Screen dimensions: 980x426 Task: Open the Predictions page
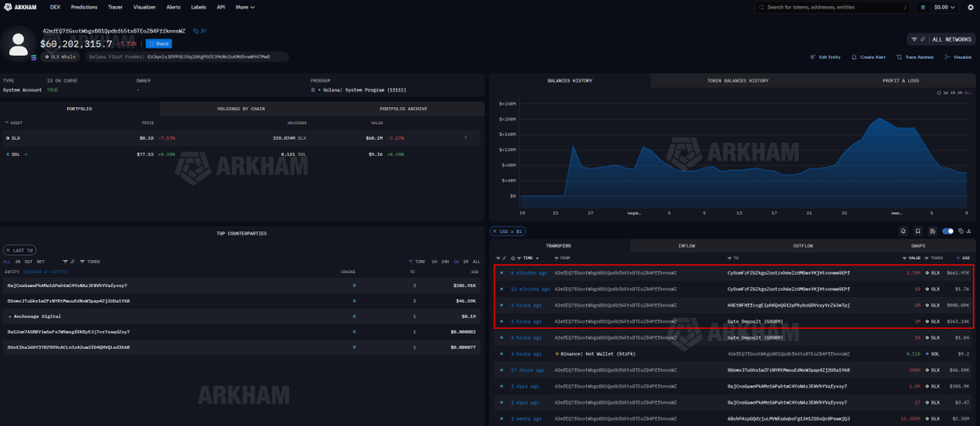point(83,7)
